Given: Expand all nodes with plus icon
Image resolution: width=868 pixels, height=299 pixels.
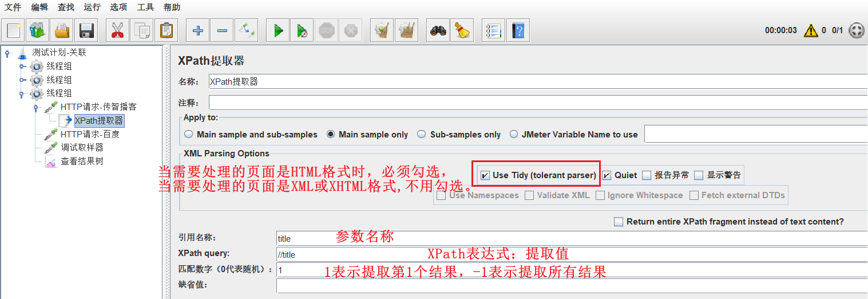Looking at the screenshot, I should pyautogui.click(x=198, y=30).
